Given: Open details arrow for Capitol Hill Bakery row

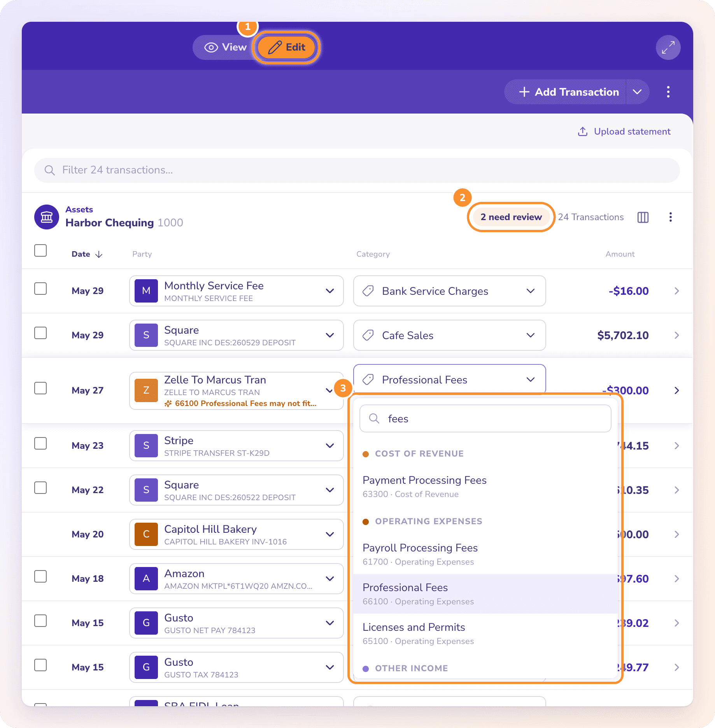Looking at the screenshot, I should (x=676, y=534).
